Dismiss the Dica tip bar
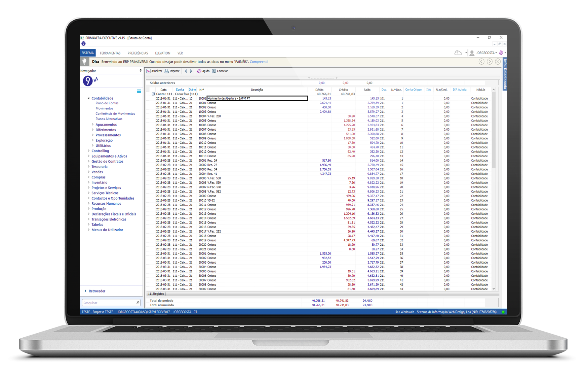588x376 pixels. tap(498, 62)
